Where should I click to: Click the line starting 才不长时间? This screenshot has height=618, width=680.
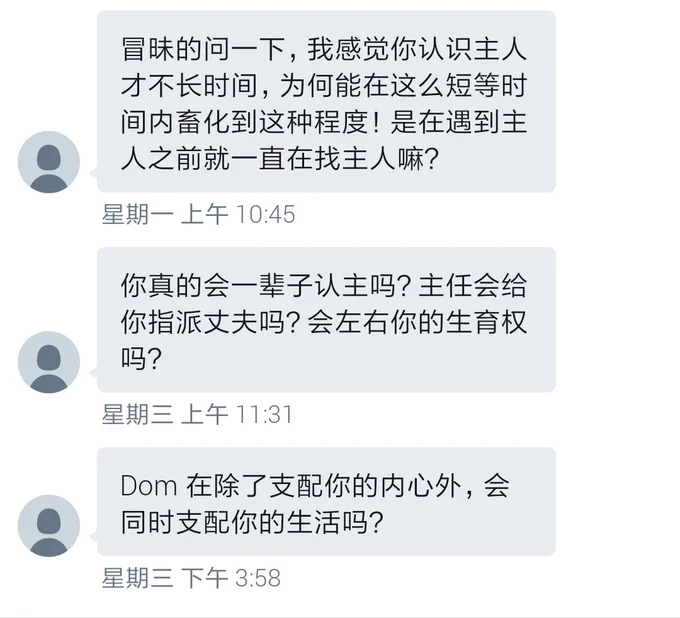point(324,85)
